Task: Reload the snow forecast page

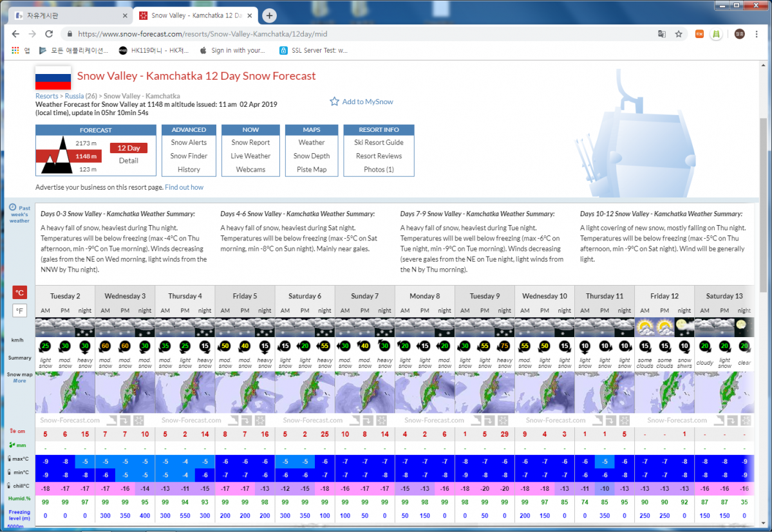Action: coord(49,34)
